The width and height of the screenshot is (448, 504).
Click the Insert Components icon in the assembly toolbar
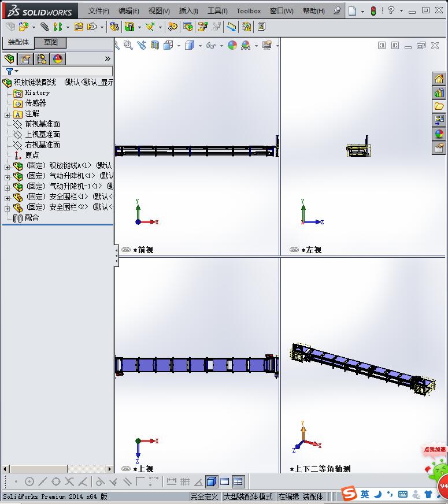(x=24, y=27)
